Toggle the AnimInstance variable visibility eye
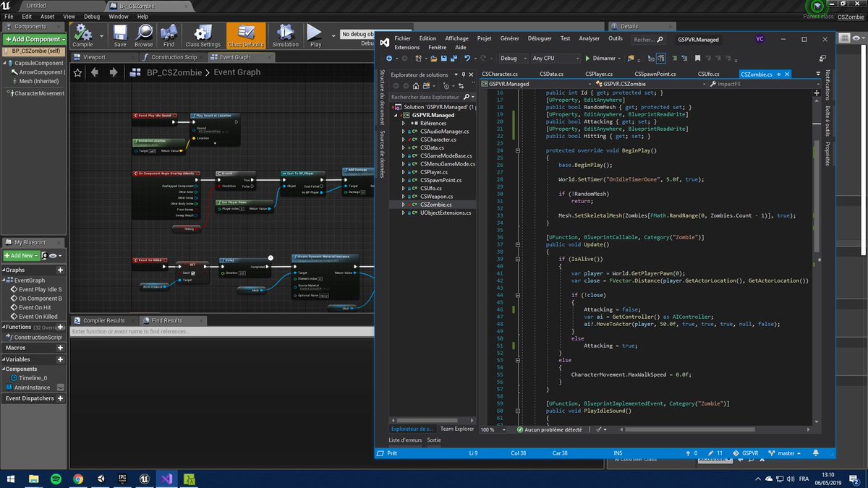 59,388
